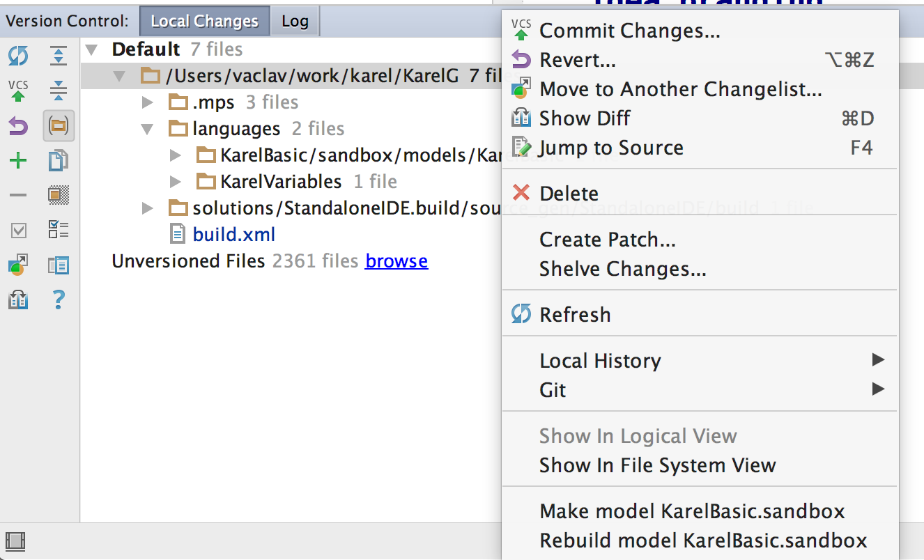Click the Refresh icon in left toolbar
924x560 pixels.
click(x=18, y=56)
